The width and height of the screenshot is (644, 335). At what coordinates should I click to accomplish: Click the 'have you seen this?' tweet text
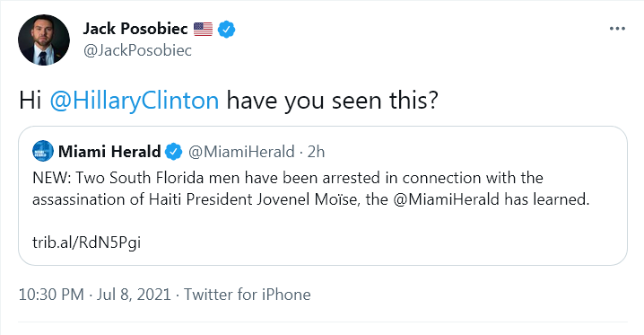[332, 101]
